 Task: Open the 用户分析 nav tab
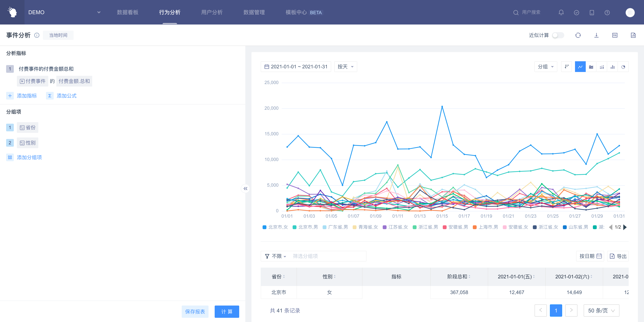click(x=212, y=12)
